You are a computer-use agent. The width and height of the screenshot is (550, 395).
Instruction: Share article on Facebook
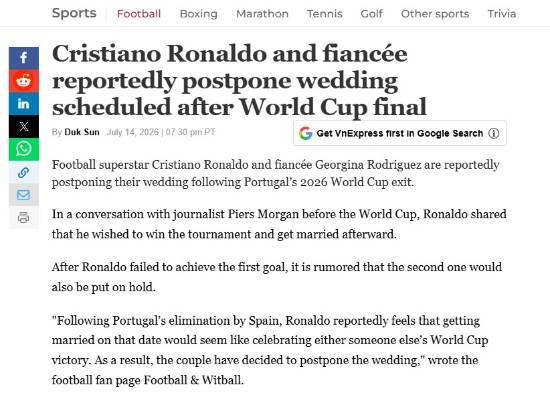tap(24, 58)
